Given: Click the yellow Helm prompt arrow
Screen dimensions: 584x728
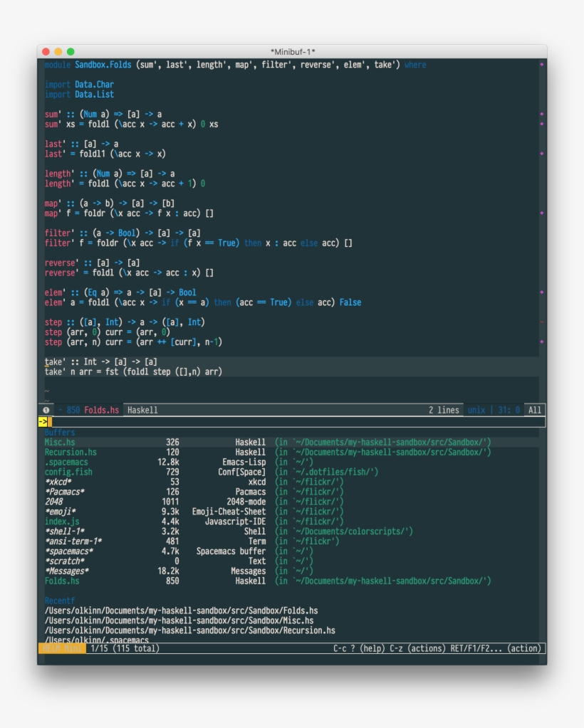Looking at the screenshot, I should pos(44,421).
